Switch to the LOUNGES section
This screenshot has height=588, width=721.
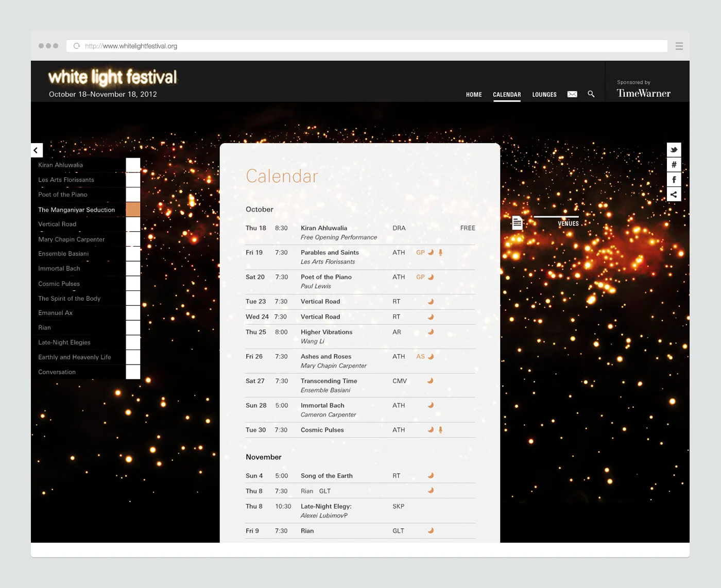pos(544,94)
